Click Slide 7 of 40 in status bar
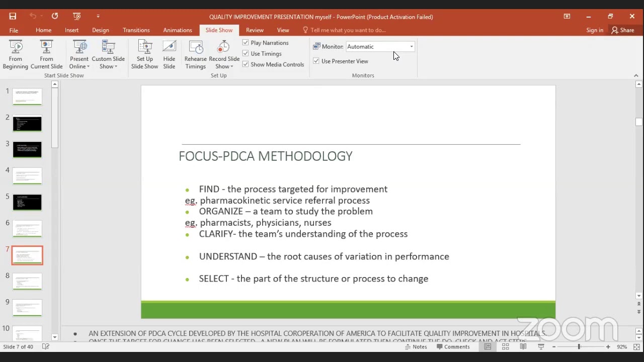 click(18, 347)
